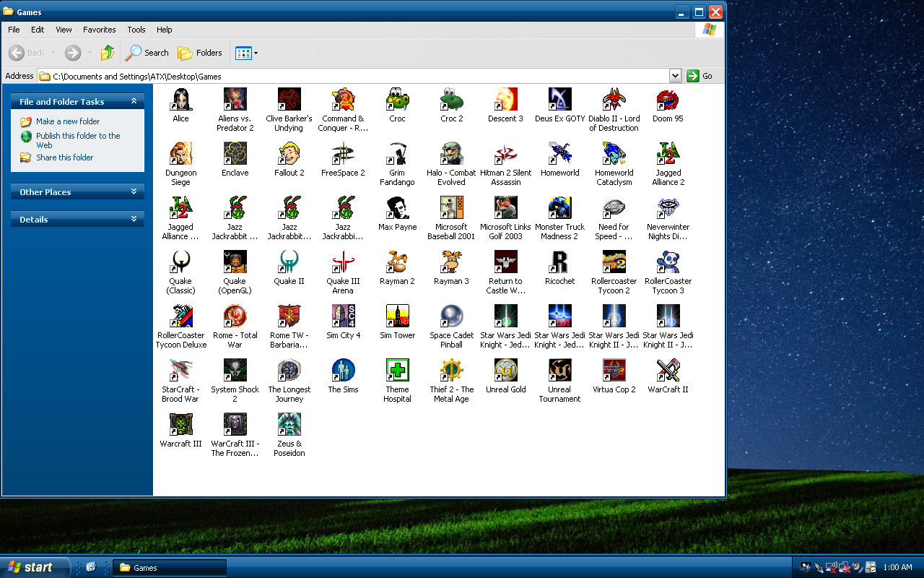Image resolution: width=924 pixels, height=578 pixels.
Task: Select the Neverwinter Nights shortcut
Action: (668, 207)
